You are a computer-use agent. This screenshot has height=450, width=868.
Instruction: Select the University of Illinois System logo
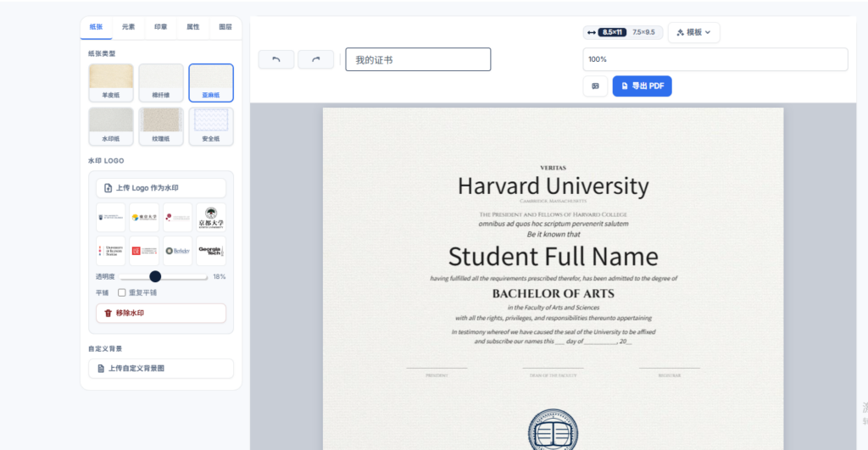pos(111,251)
